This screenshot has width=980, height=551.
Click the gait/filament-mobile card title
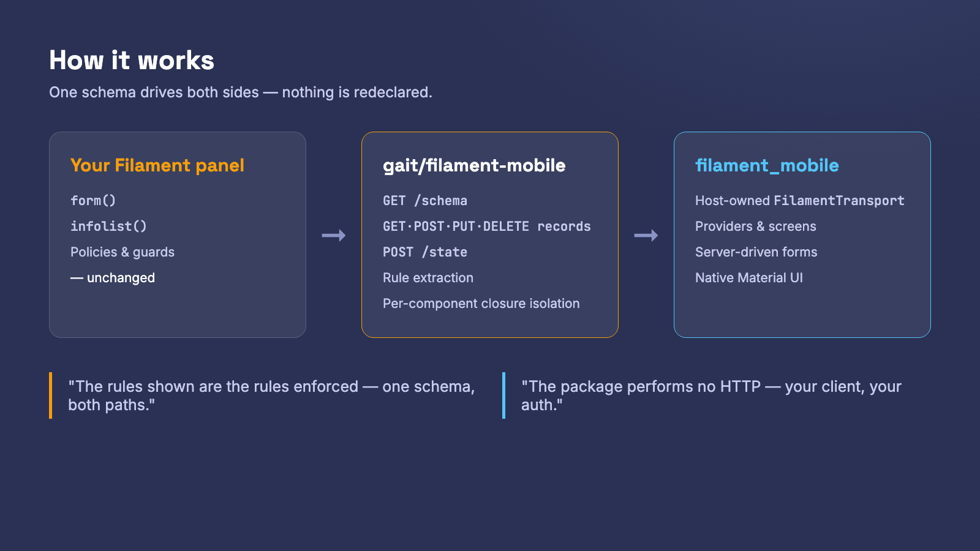coord(474,165)
